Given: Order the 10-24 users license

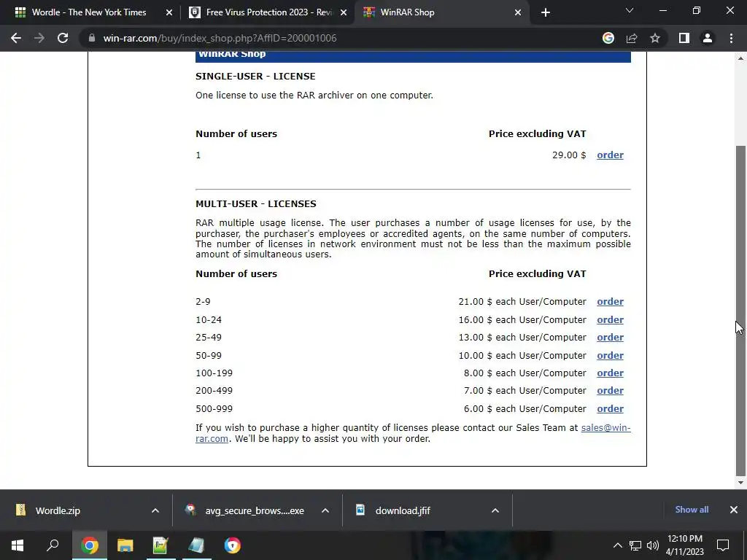Looking at the screenshot, I should pos(610,319).
